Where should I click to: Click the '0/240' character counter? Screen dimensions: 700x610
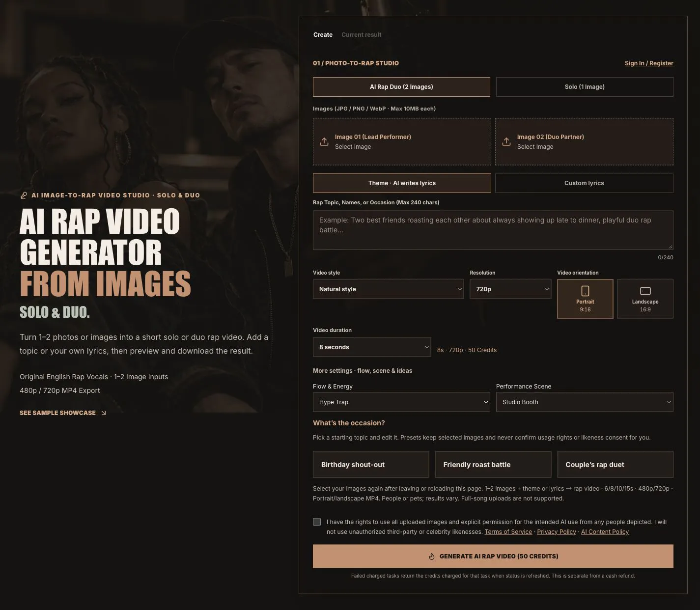click(666, 257)
